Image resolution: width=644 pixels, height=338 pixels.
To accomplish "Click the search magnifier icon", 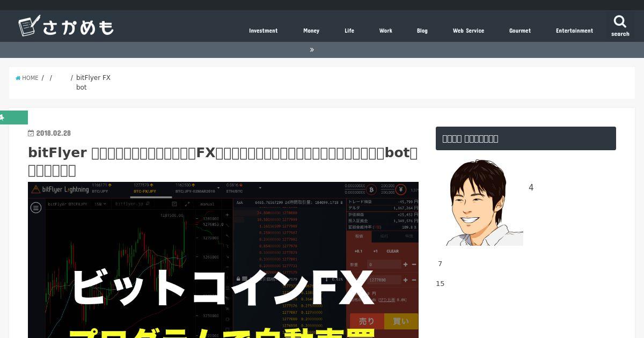I will (x=620, y=22).
